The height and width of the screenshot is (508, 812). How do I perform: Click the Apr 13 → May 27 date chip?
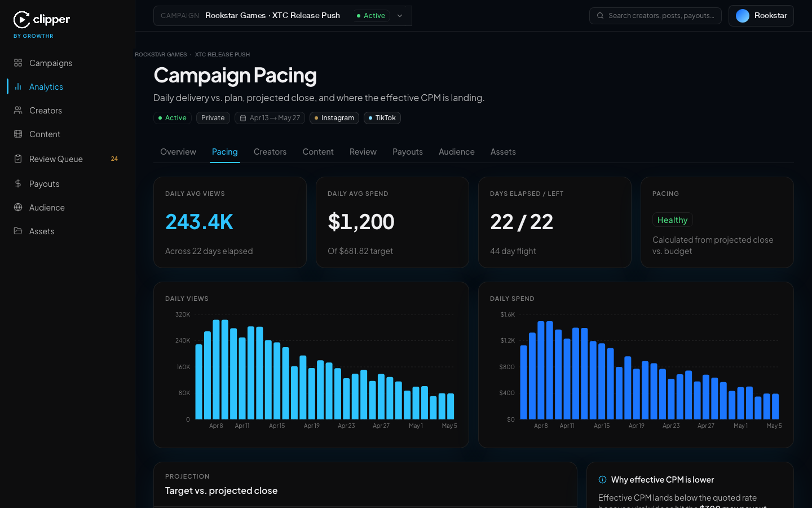click(270, 118)
